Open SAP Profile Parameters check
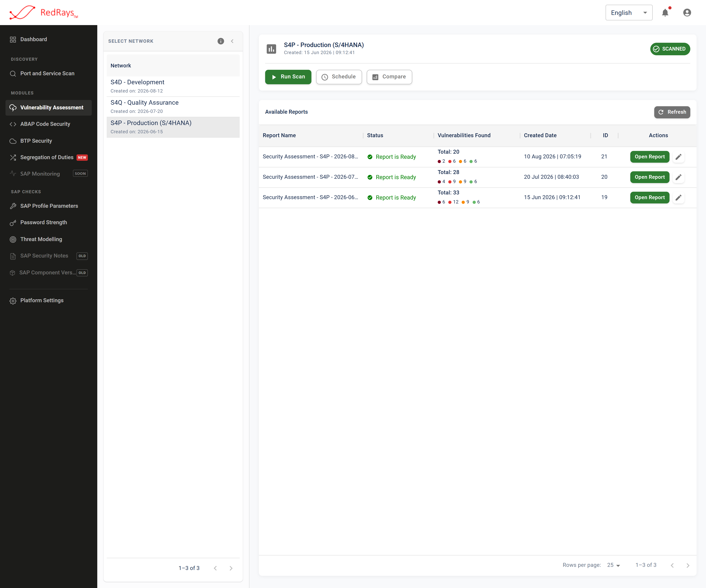 click(x=48, y=206)
